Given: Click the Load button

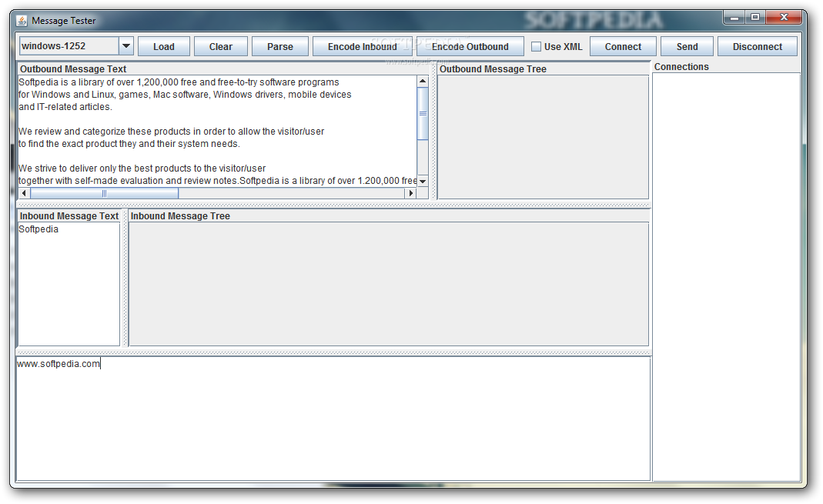Looking at the screenshot, I should pyautogui.click(x=164, y=47).
